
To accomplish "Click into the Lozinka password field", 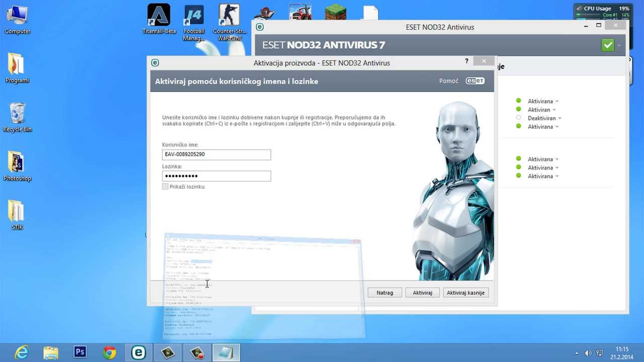I will point(216,176).
